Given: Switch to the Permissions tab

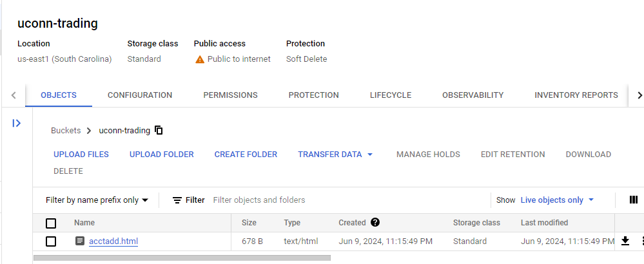Looking at the screenshot, I should point(230,95).
